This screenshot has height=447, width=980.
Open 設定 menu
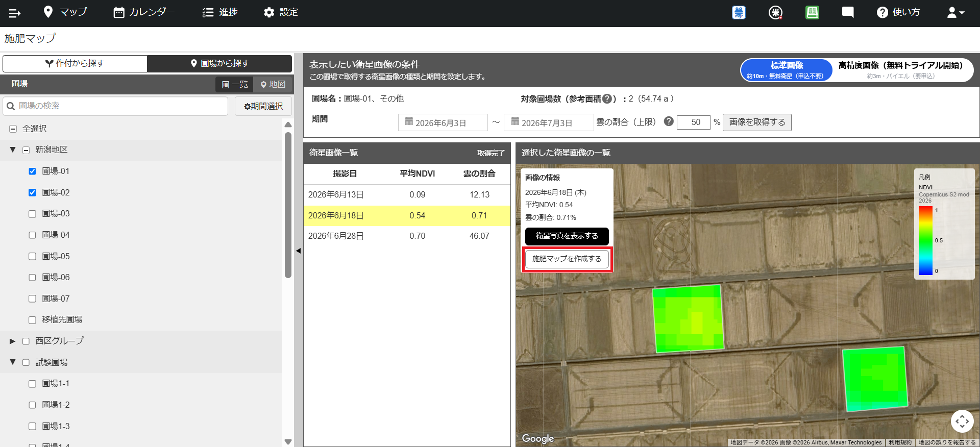pos(281,12)
